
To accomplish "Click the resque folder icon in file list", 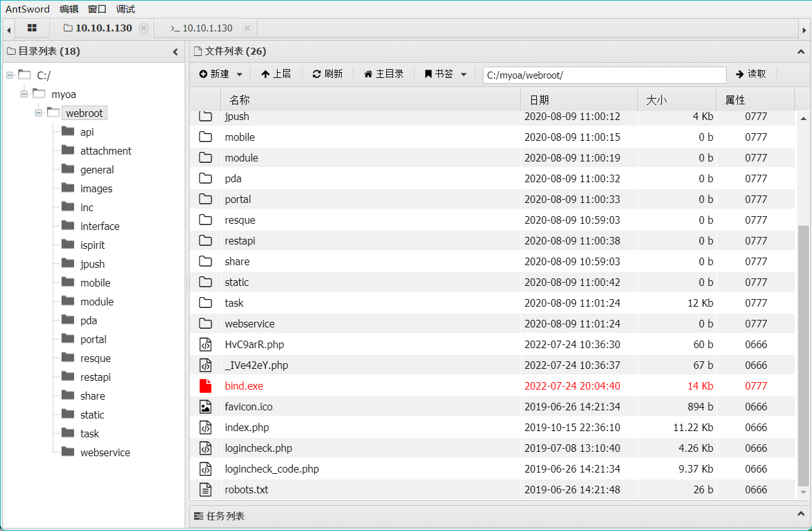I will (x=205, y=220).
